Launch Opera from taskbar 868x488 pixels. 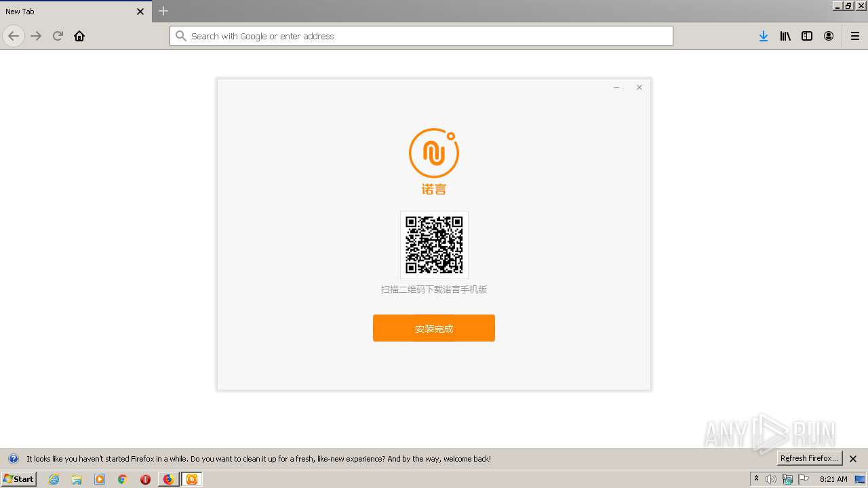click(145, 479)
